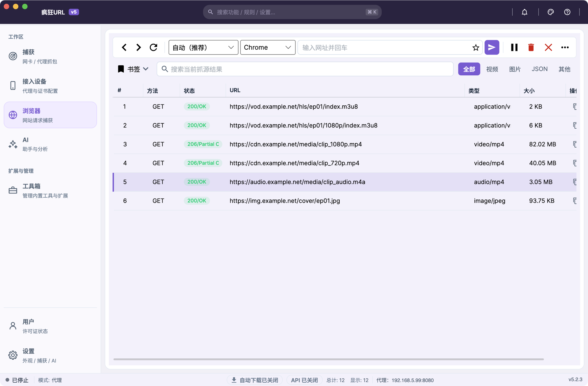588x386 pixels.
Task: Open the theme palette icon
Action: 551,12
